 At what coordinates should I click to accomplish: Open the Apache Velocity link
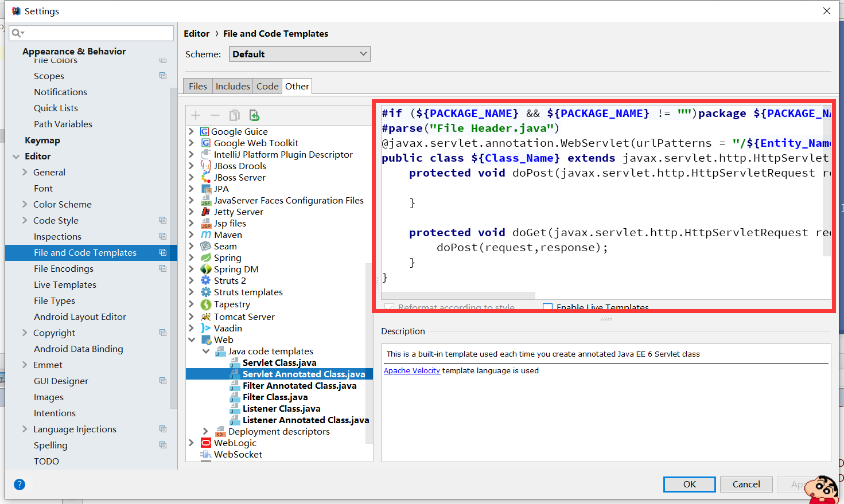click(412, 371)
